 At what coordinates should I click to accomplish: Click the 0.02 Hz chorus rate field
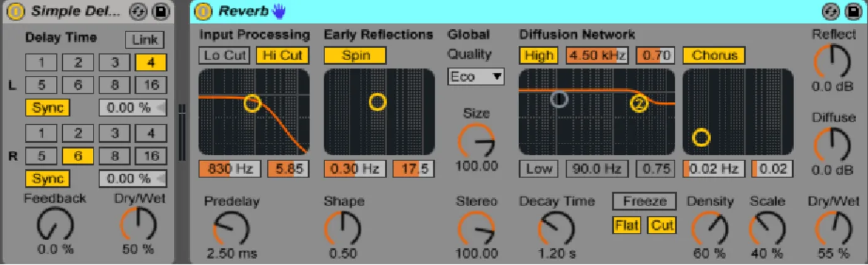tap(714, 169)
